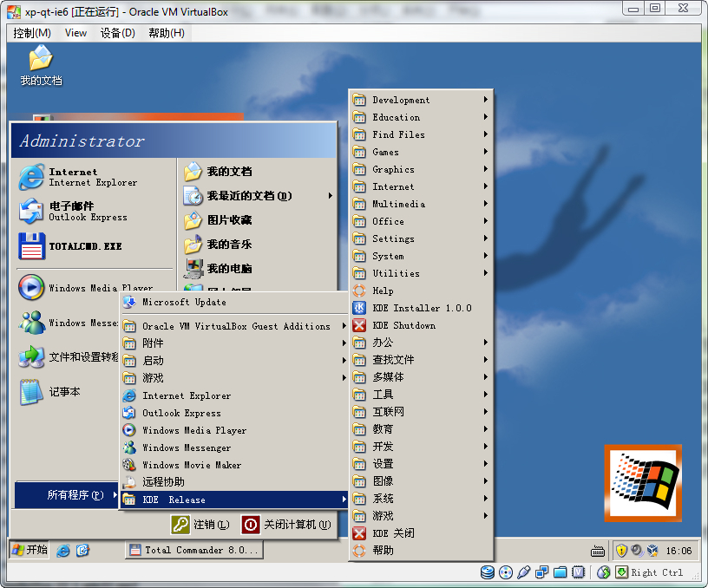Screen dimensions: 708x588
Task: Select Utilities in KDE menu
Action: pos(421,273)
